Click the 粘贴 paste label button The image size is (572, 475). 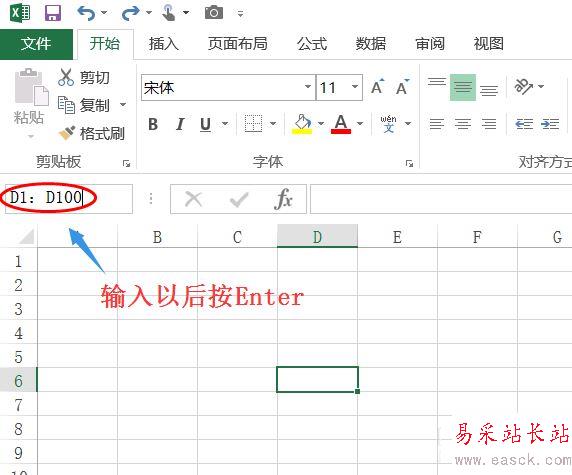click(x=29, y=118)
